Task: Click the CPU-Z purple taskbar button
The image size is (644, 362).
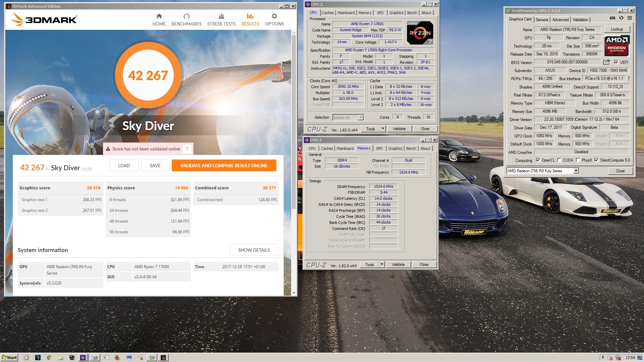Action: tap(83, 358)
